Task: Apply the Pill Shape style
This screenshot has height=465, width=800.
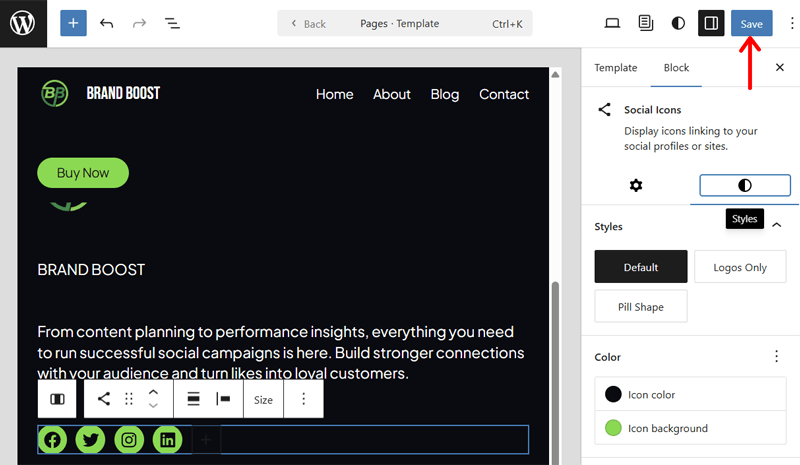Action: click(x=641, y=307)
